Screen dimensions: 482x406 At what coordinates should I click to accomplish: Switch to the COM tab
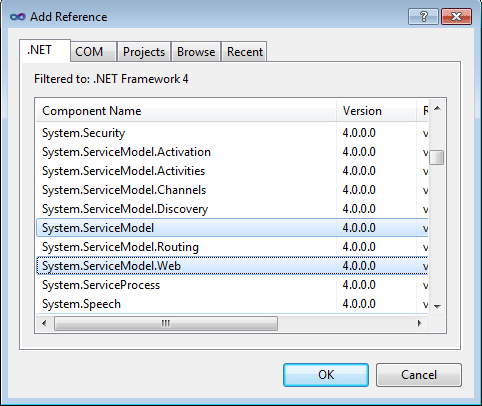pos(93,52)
